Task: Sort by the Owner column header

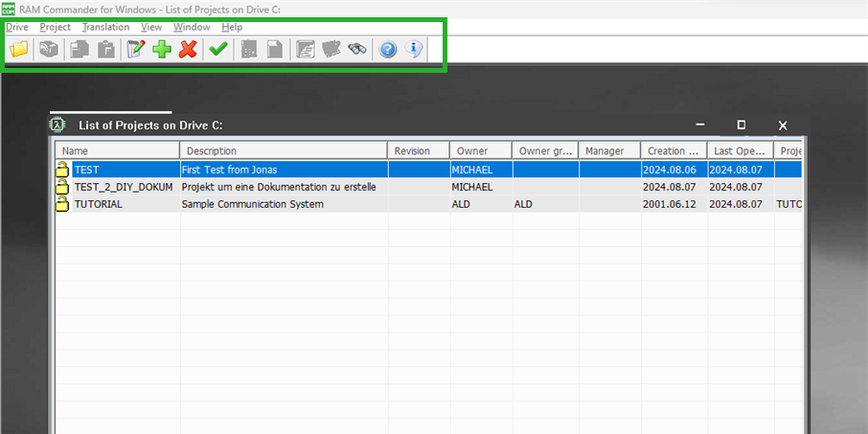Action: (x=479, y=150)
